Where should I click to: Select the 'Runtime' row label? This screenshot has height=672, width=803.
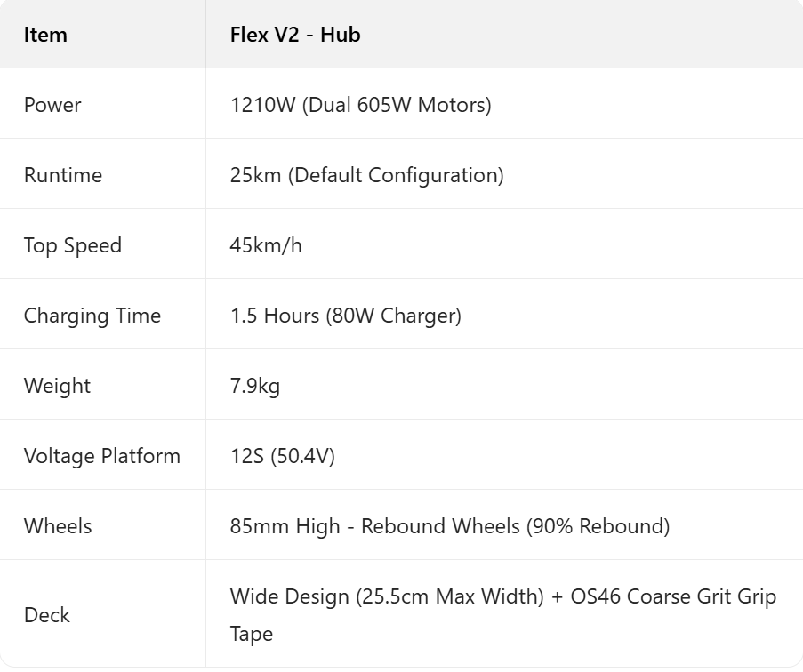(x=62, y=175)
